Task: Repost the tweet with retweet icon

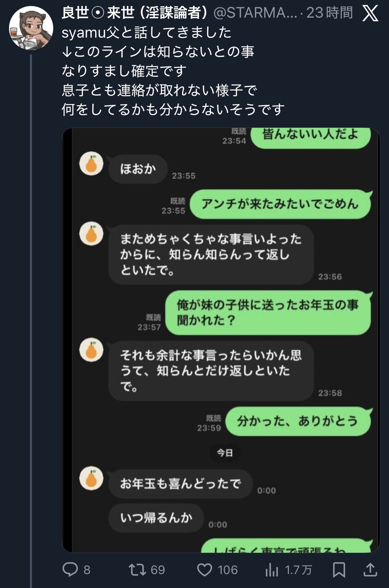Action: 137,569
